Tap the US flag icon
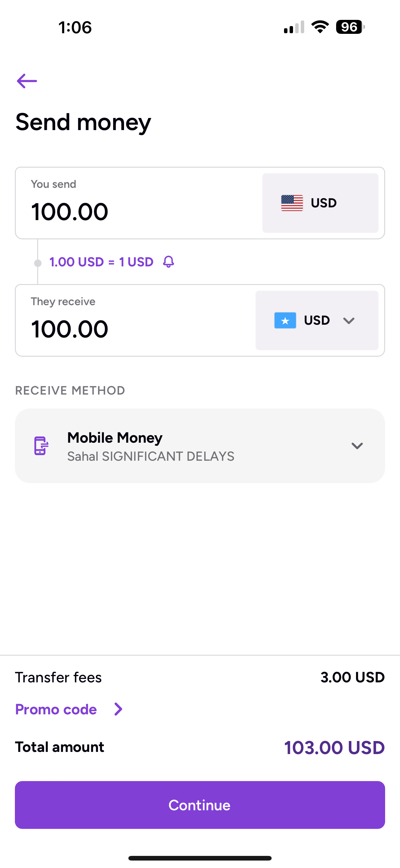The image size is (400, 868). tap(292, 203)
